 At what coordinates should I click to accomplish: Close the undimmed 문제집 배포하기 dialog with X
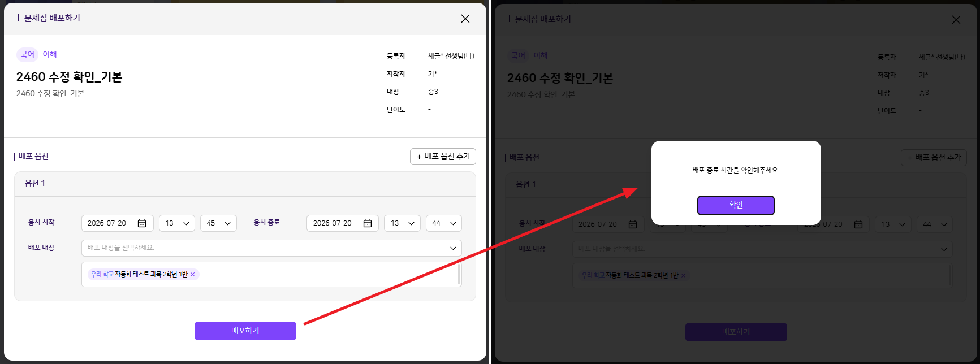click(465, 19)
